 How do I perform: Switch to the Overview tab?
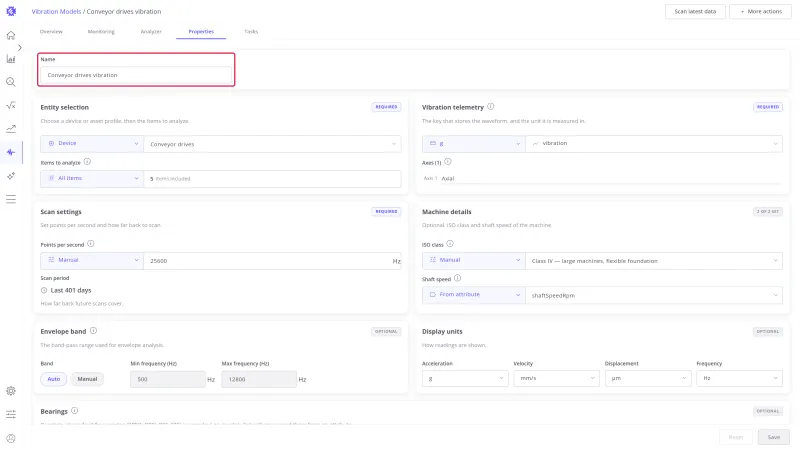(51, 32)
